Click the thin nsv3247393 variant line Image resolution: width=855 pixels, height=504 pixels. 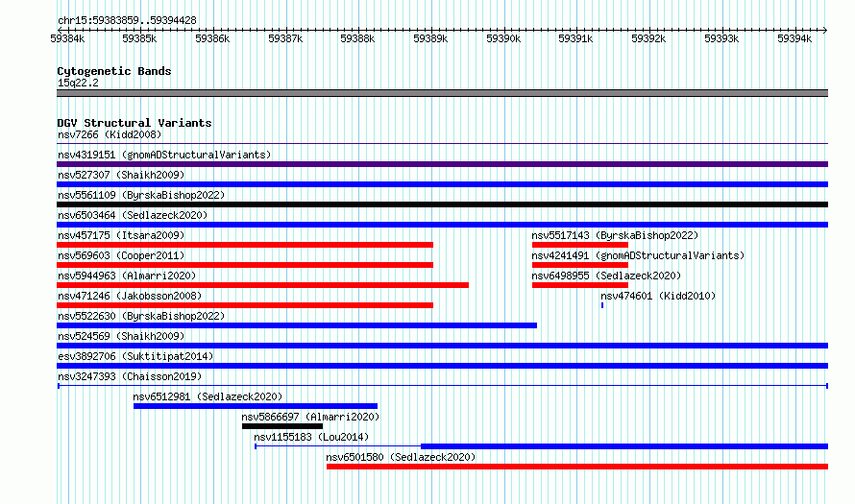coord(443,386)
